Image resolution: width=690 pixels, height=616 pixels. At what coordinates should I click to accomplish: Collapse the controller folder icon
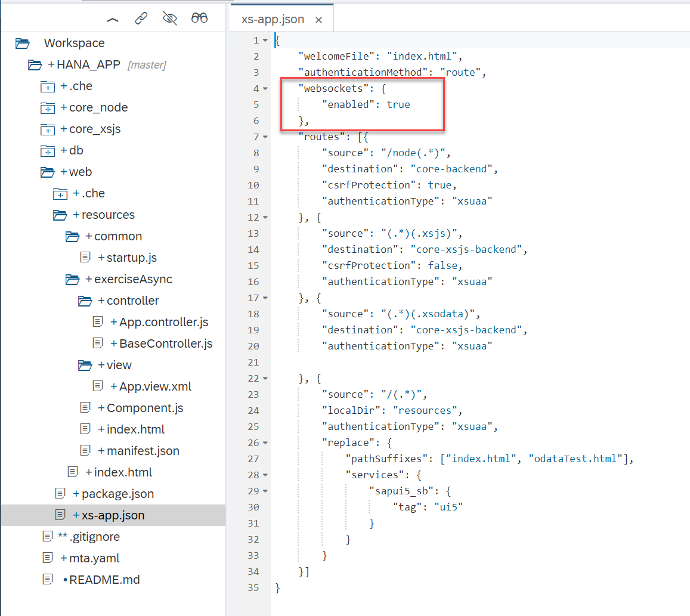[x=85, y=301]
